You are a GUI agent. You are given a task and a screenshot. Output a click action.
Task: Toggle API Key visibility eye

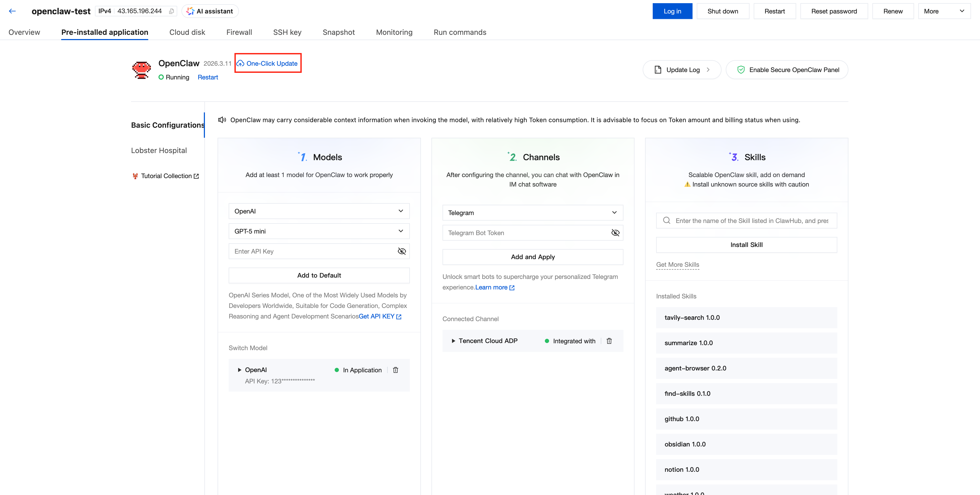[x=402, y=251]
